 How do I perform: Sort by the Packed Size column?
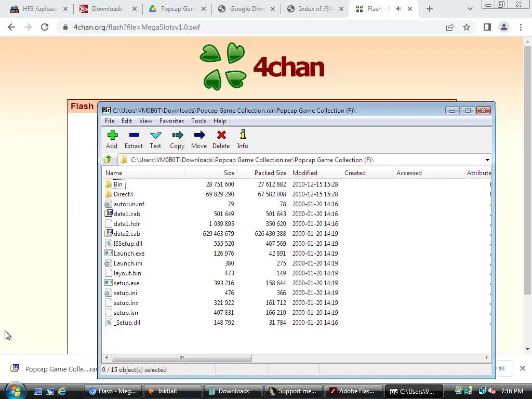click(x=263, y=172)
